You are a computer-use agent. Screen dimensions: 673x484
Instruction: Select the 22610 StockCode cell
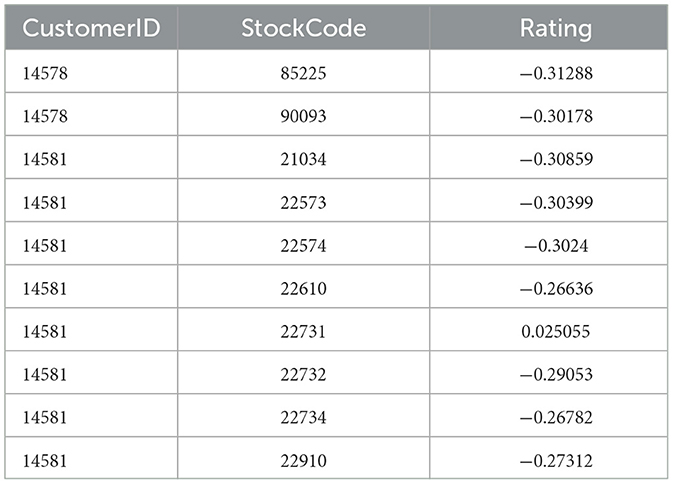[303, 288]
